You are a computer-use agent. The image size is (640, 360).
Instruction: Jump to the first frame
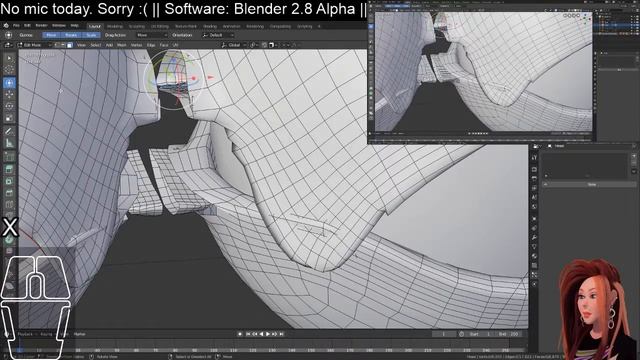[248, 334]
